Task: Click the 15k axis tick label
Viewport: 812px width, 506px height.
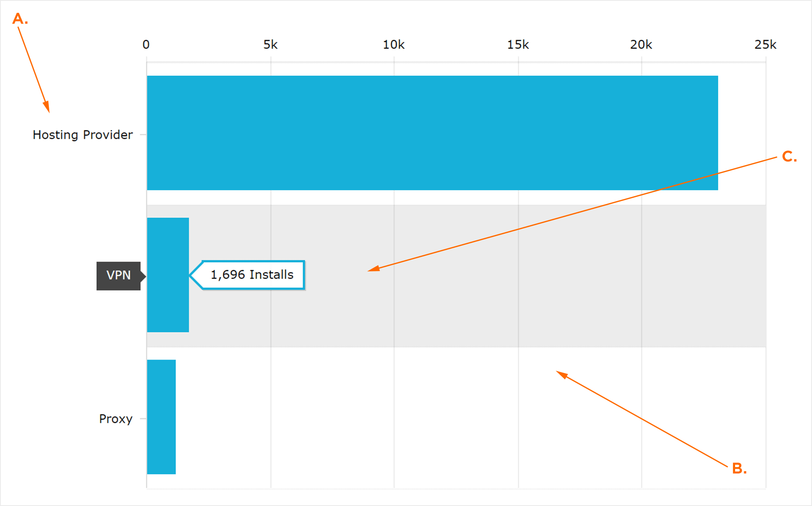Action: pyautogui.click(x=518, y=45)
